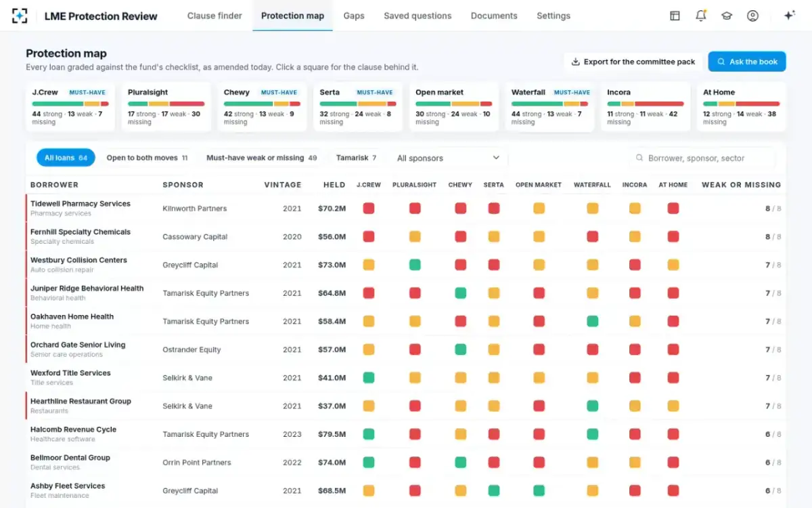Open the Westbury Collision Centers borrower
Viewport: 812px width, 508px height.
click(x=78, y=260)
